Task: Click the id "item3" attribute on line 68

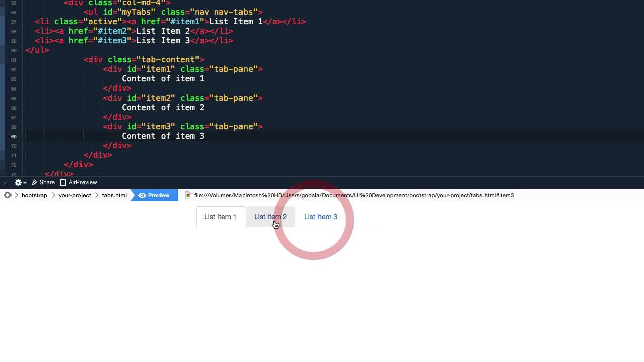Action: [x=151, y=126]
